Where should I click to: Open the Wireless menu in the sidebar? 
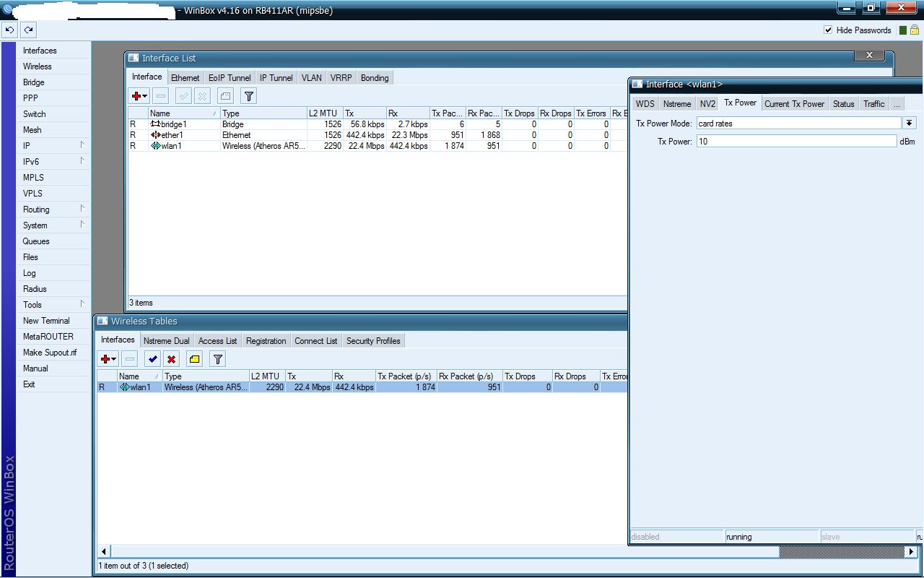(x=38, y=66)
